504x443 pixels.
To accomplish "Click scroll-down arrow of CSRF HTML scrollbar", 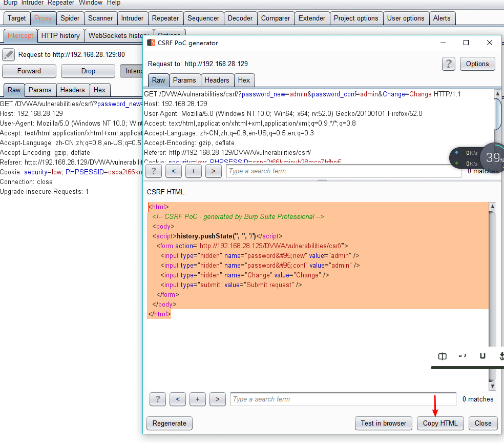I will click(x=492, y=386).
